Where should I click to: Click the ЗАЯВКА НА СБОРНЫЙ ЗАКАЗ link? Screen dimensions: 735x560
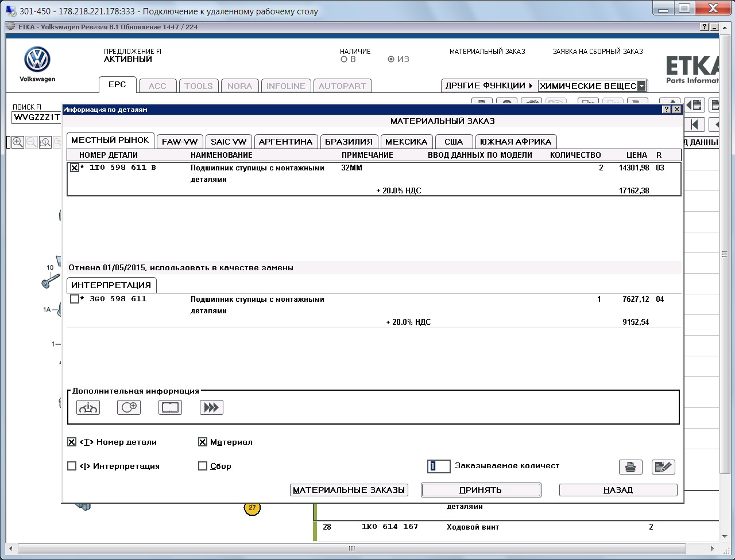(x=598, y=52)
